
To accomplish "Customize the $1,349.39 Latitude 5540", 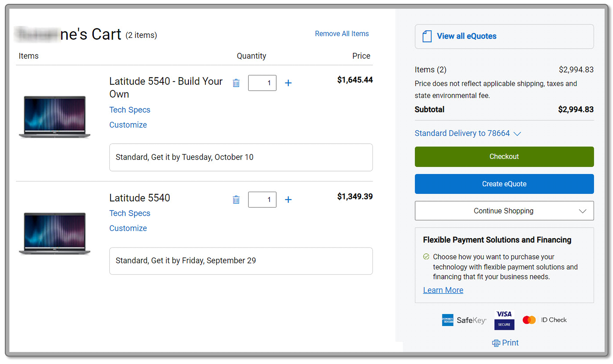I will pos(128,228).
